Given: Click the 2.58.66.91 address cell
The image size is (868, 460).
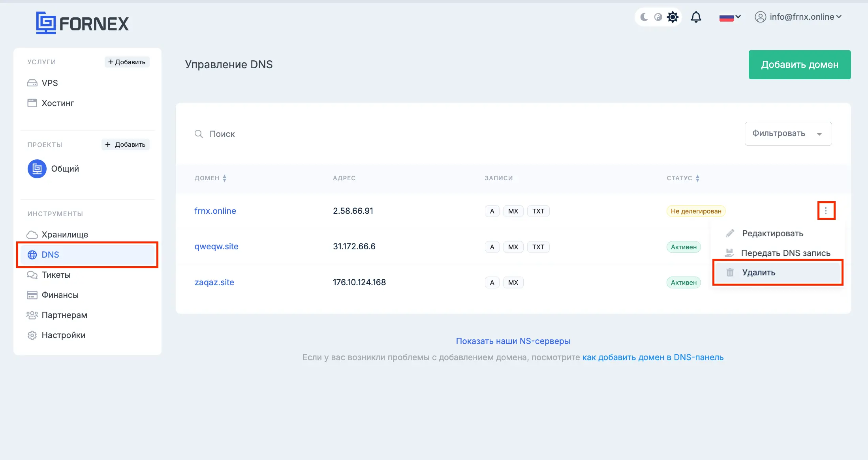Looking at the screenshot, I should point(353,211).
